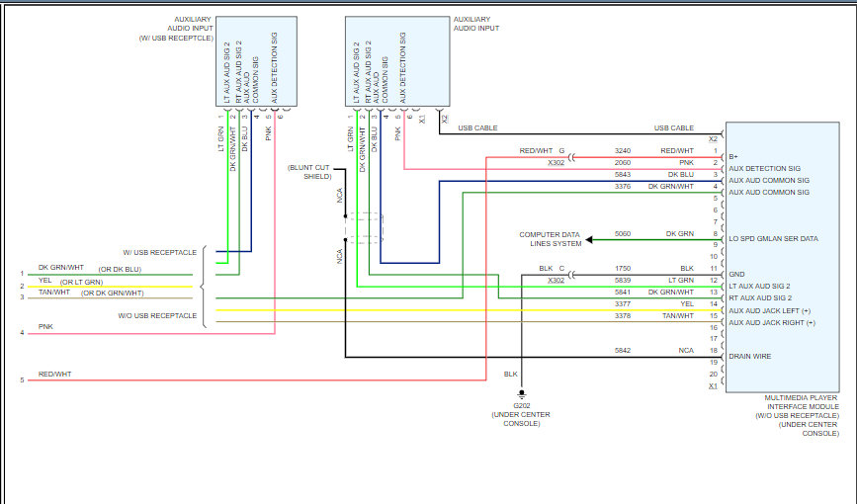Select the RED/WHT wire label at line 5
Image resolution: width=857 pixels, height=504 pixels.
(54, 375)
